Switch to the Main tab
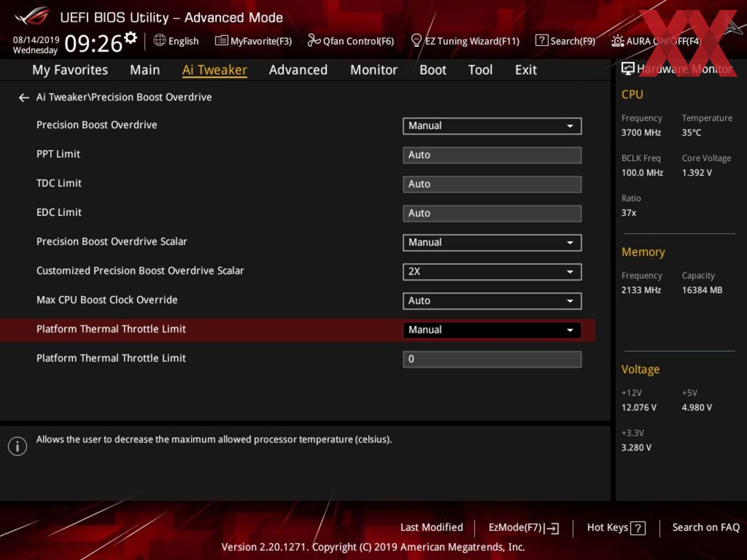Viewport: 747px width, 560px height. point(145,70)
